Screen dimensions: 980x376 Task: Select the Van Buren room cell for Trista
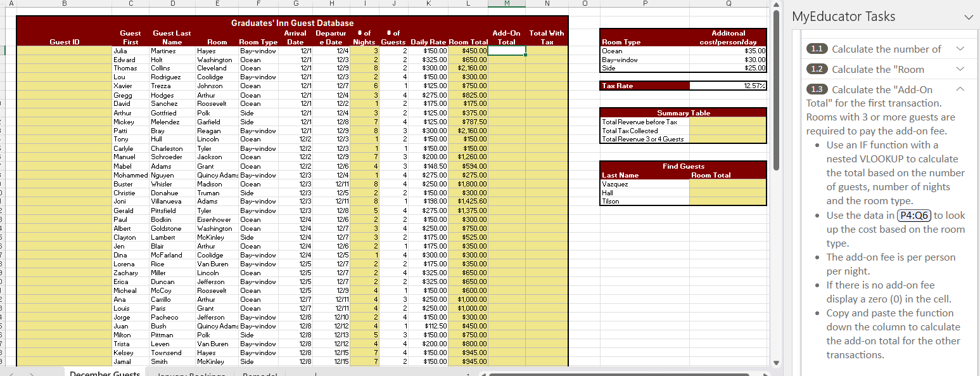pos(217,344)
